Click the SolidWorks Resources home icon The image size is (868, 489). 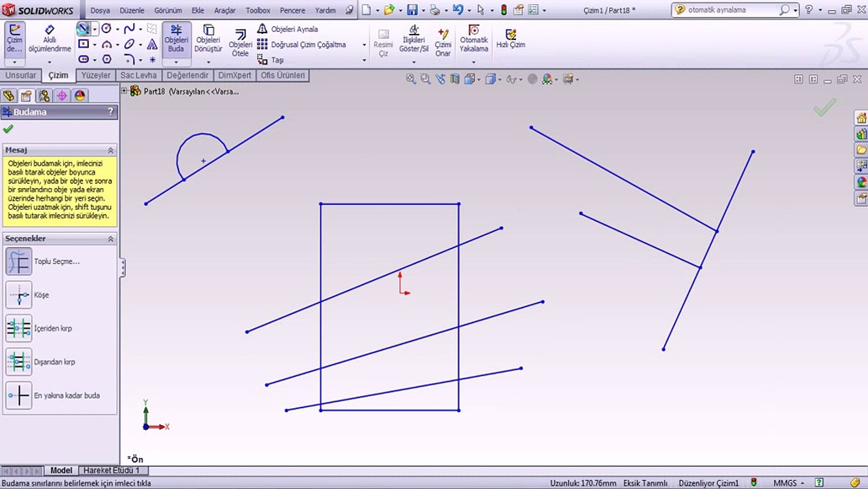tap(861, 118)
